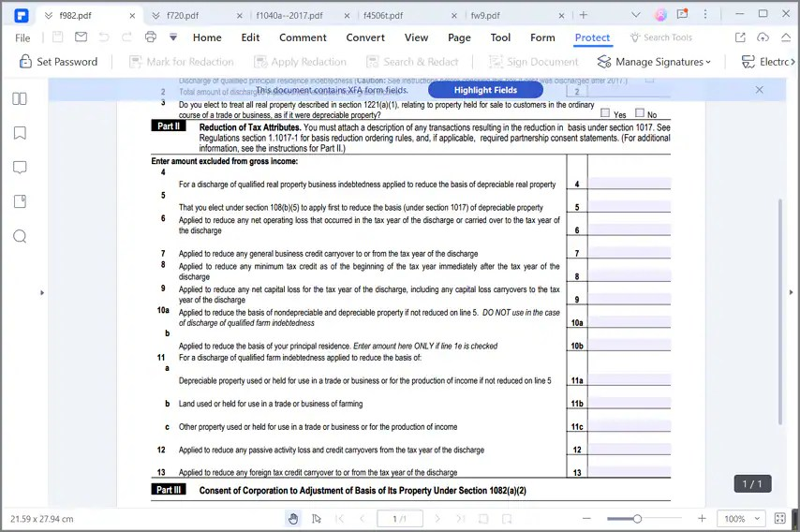Open the quick access toolbar dropdown arrow

[x=173, y=37]
